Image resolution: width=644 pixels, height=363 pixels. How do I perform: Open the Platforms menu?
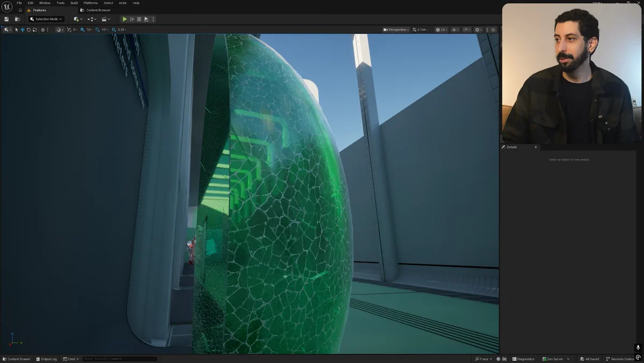tap(91, 3)
